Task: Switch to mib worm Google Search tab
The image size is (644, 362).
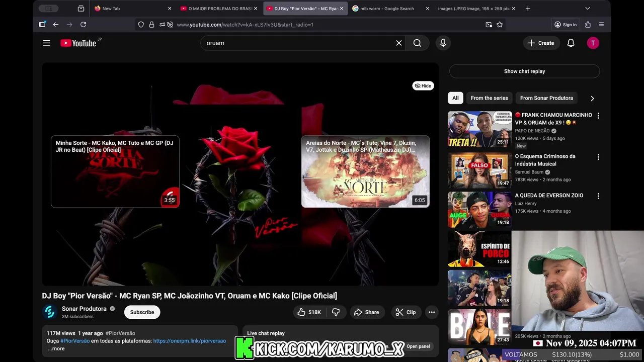Action: (391, 9)
